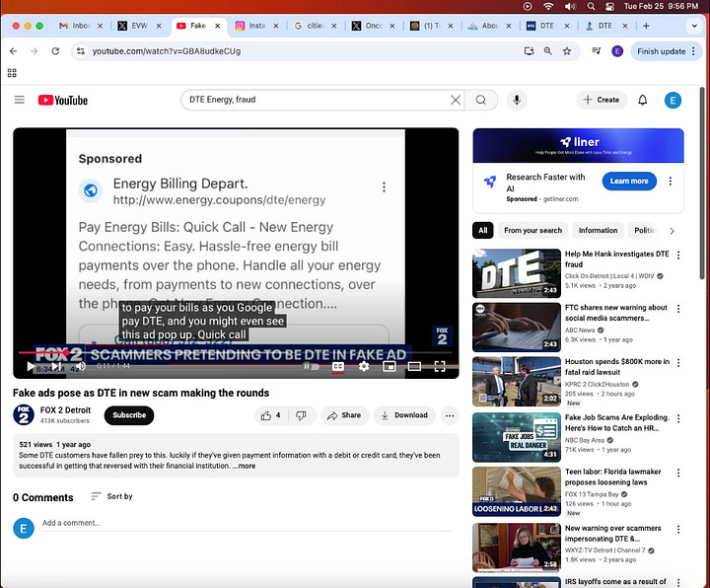
Task: Open YouTube notifications bell
Action: (643, 100)
